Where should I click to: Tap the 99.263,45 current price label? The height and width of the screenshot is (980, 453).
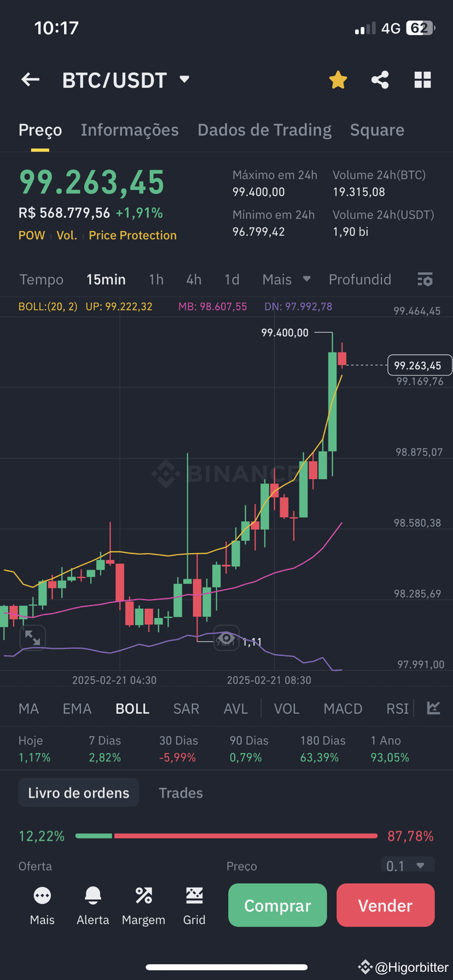419,365
